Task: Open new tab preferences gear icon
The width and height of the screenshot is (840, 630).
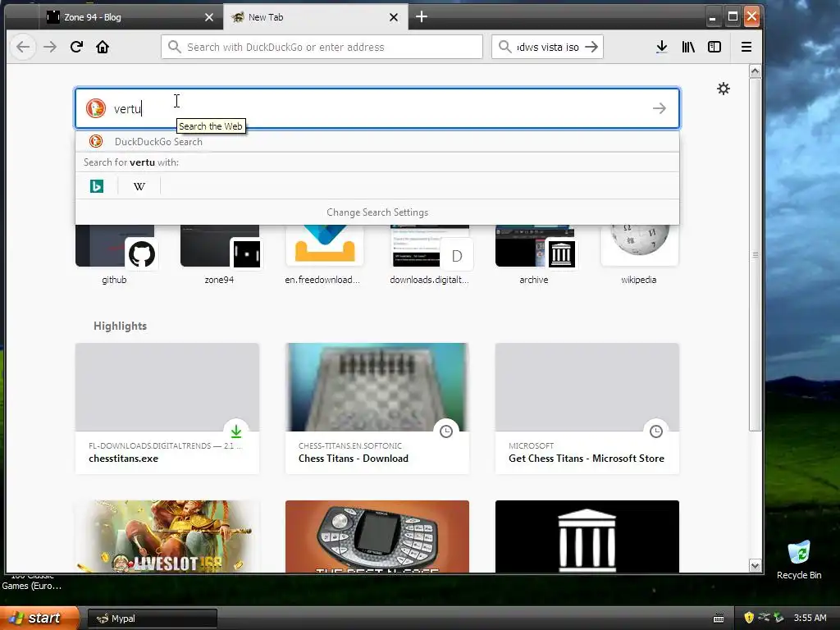Action: [724, 89]
